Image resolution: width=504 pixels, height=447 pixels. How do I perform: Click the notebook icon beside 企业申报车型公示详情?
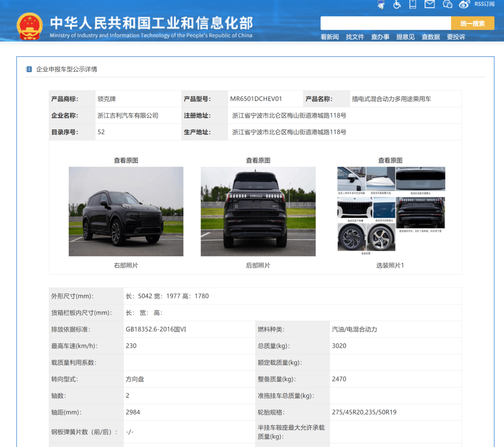(x=29, y=69)
